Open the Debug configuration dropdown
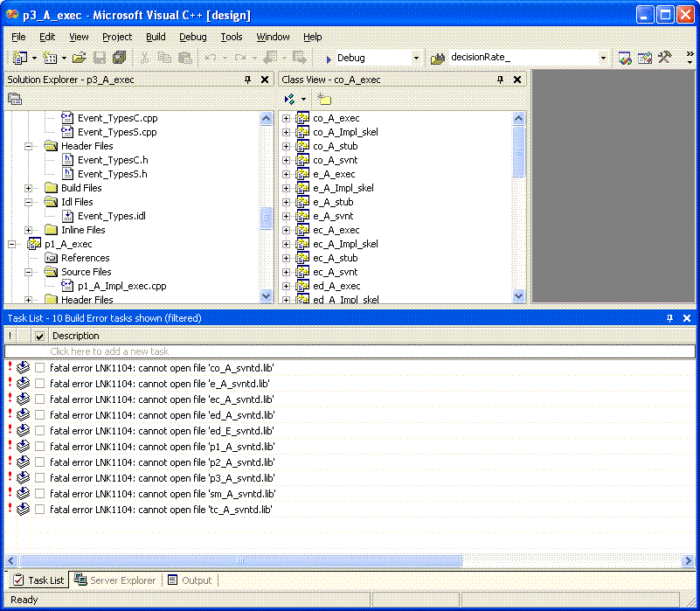Viewport: 700px width, 611px height. tap(416, 58)
